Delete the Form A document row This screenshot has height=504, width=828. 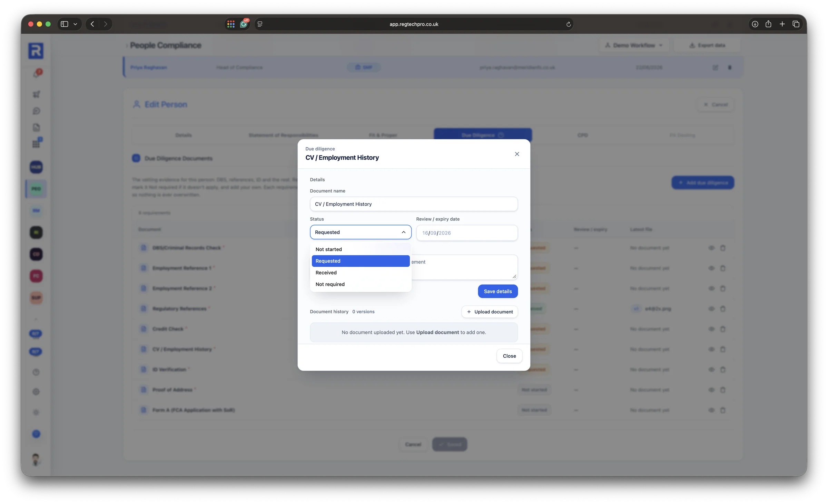click(723, 410)
